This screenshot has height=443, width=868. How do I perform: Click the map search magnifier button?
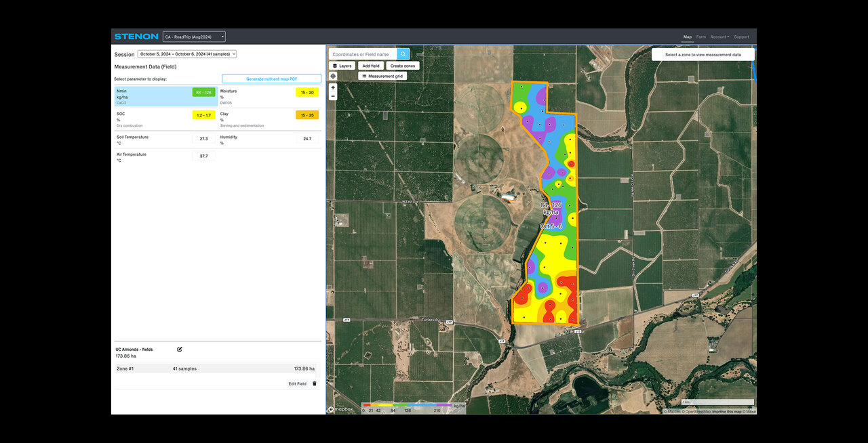point(403,54)
